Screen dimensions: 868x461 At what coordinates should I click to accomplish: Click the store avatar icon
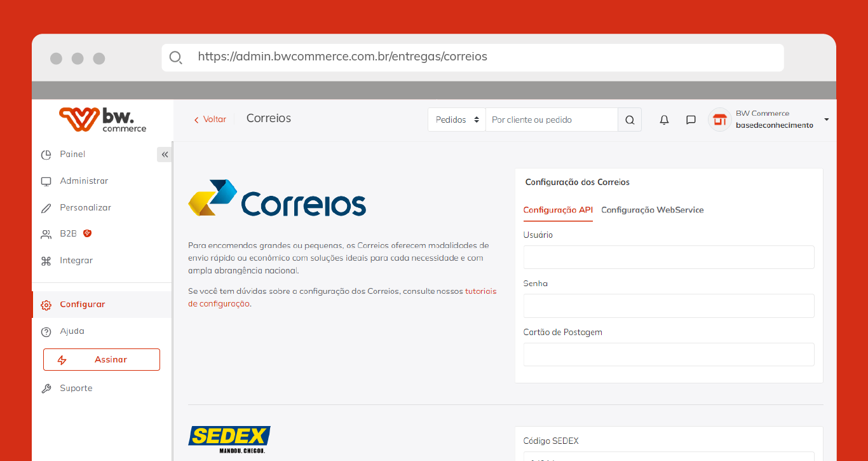click(x=719, y=120)
